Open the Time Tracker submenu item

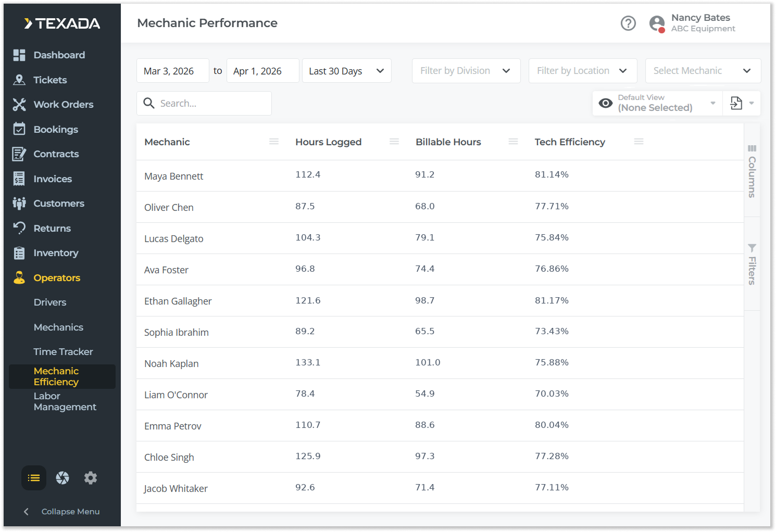(x=63, y=352)
